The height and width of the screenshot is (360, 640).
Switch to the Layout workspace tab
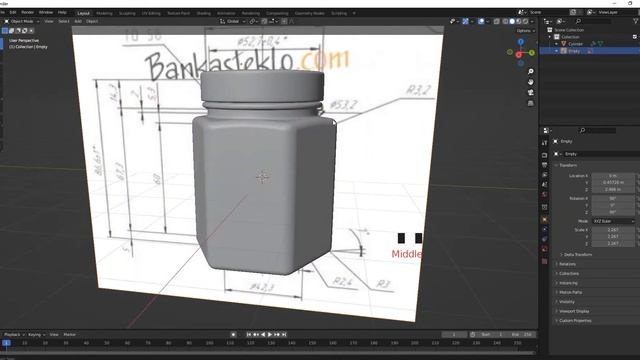[83, 13]
